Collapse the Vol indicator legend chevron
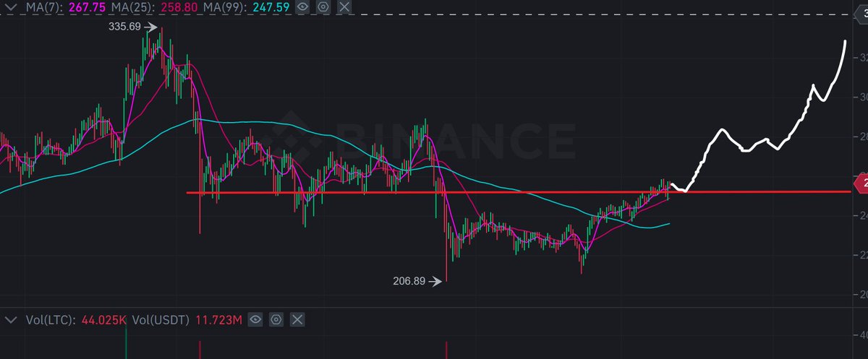Screen dimensions: 868x359 point(9,319)
